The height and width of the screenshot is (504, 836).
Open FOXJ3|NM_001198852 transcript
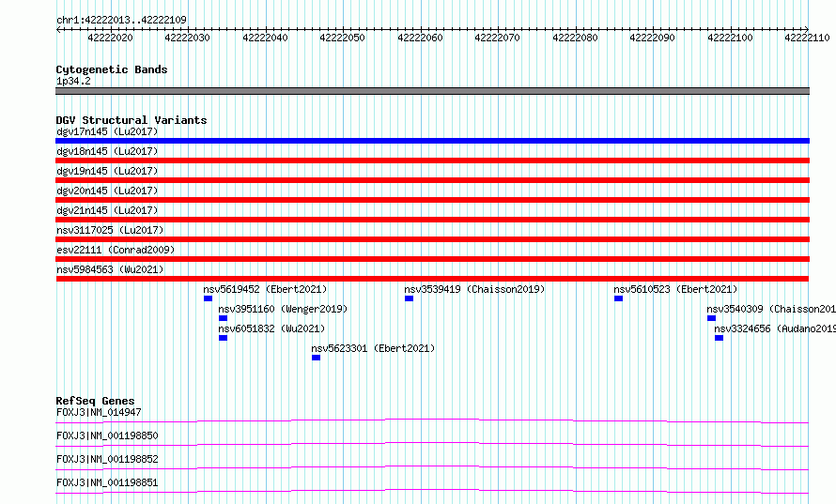107,459
